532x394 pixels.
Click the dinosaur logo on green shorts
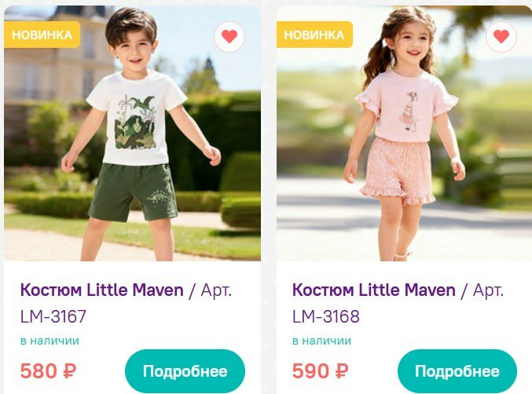pos(160,198)
